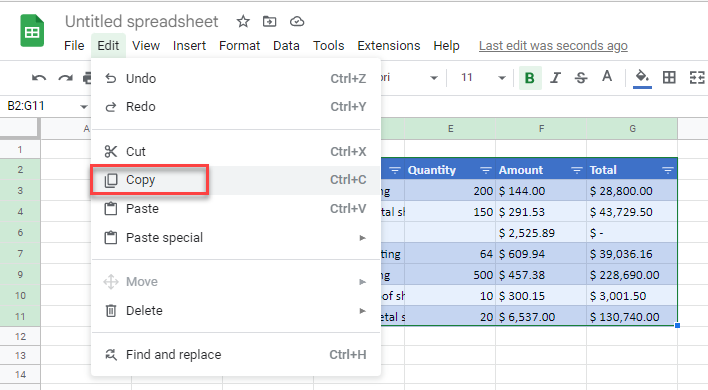Open the Help menu

446,46
